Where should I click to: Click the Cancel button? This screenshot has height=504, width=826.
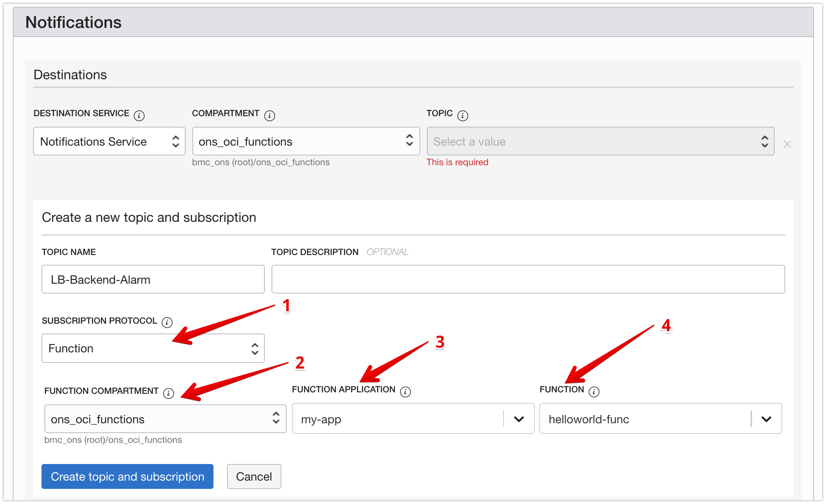pyautogui.click(x=254, y=476)
